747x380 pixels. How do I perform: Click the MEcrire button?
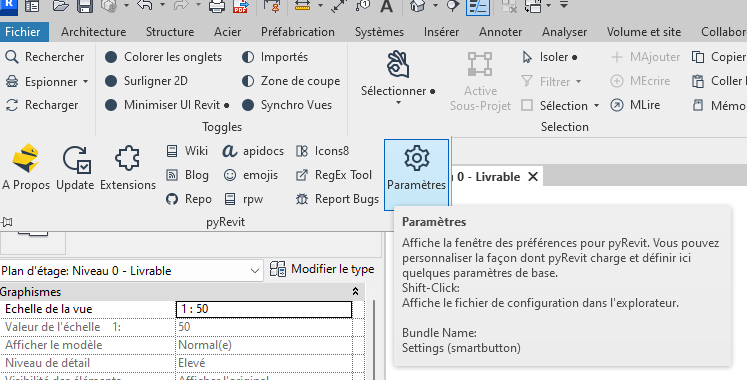point(640,80)
